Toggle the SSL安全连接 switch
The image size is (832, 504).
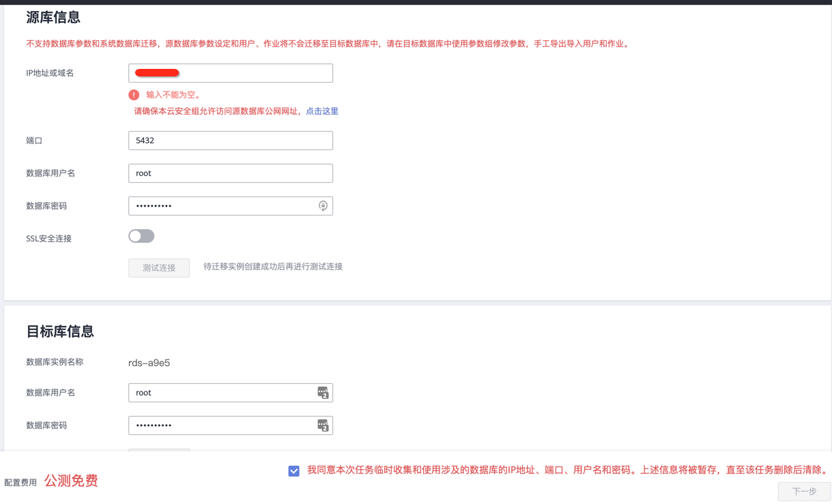(141, 236)
